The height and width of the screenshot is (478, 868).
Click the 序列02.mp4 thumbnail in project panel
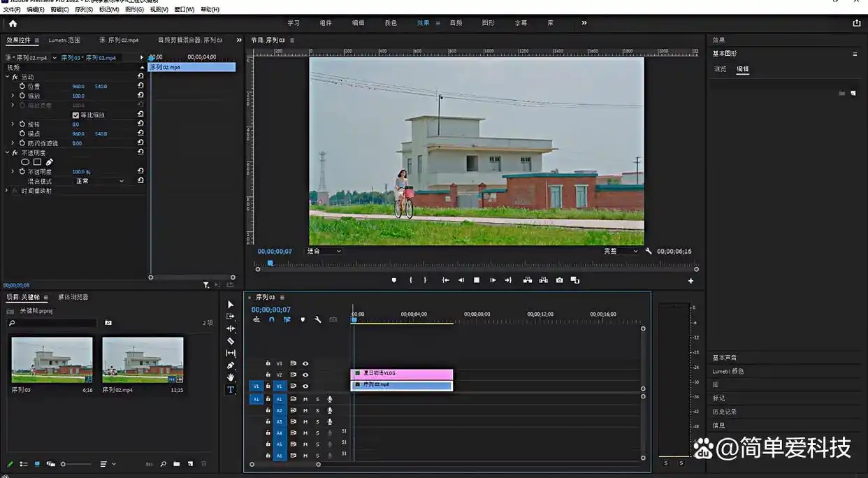[x=143, y=360]
